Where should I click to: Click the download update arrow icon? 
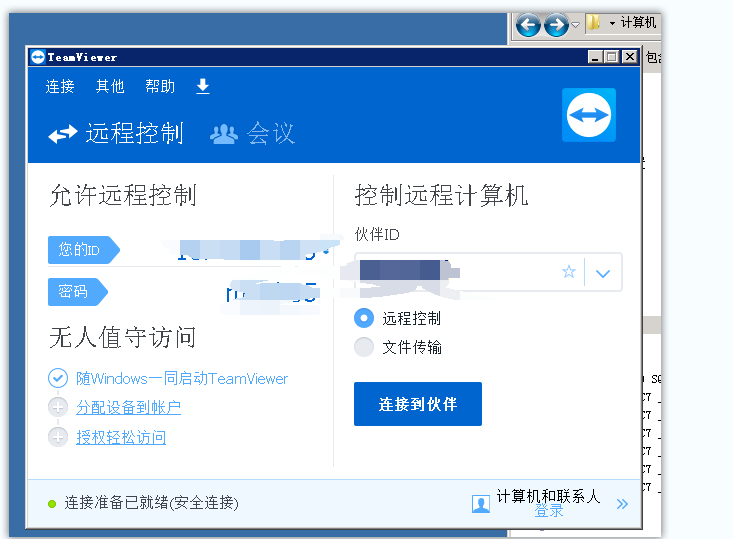(202, 86)
